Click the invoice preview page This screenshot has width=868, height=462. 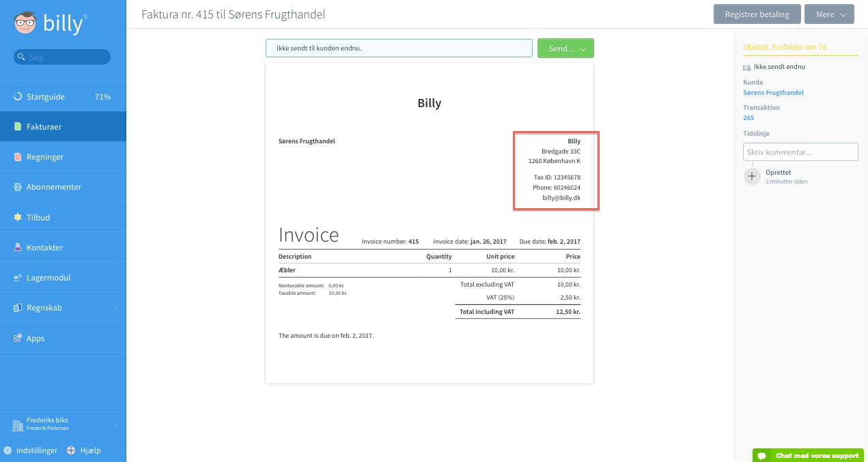pyautogui.click(x=430, y=223)
